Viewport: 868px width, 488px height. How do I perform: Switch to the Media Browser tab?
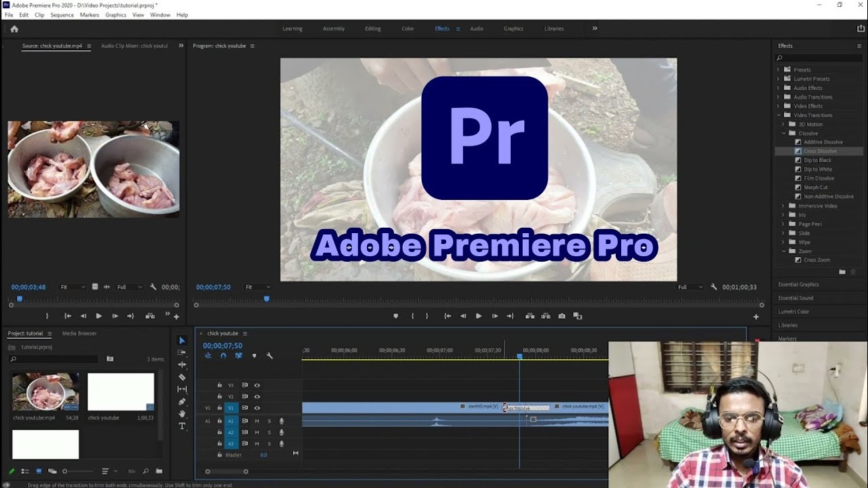click(x=79, y=333)
